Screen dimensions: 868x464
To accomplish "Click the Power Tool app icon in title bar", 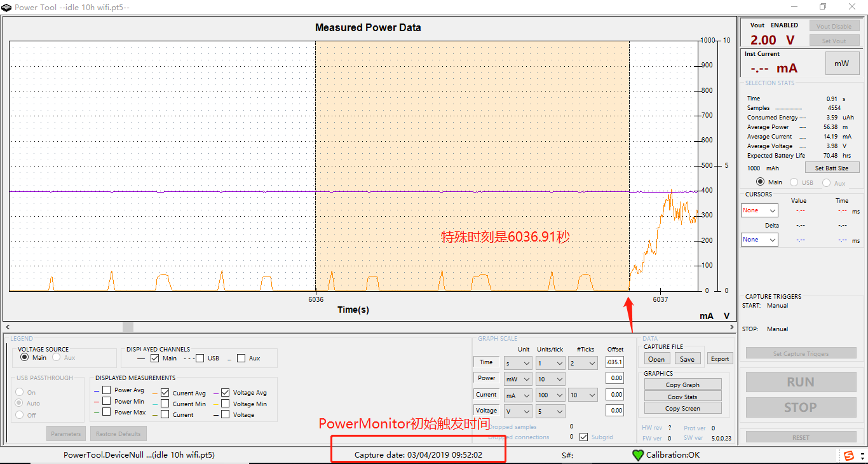I will 7,7.
